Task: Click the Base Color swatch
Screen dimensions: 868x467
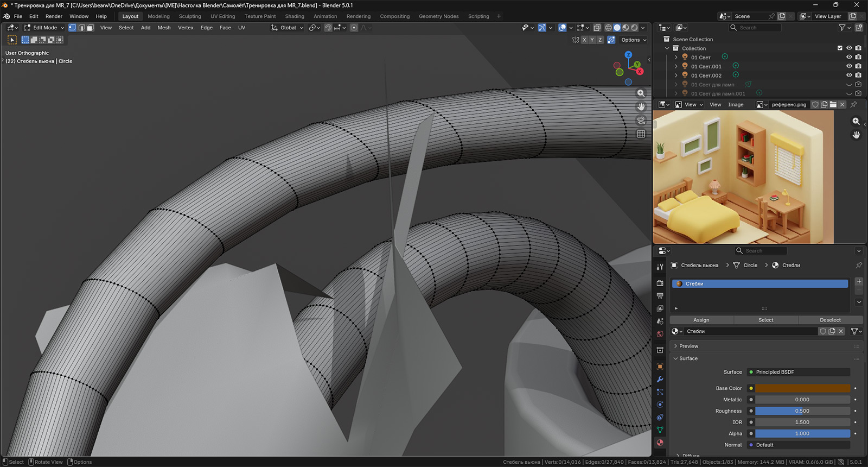Action: click(802, 388)
